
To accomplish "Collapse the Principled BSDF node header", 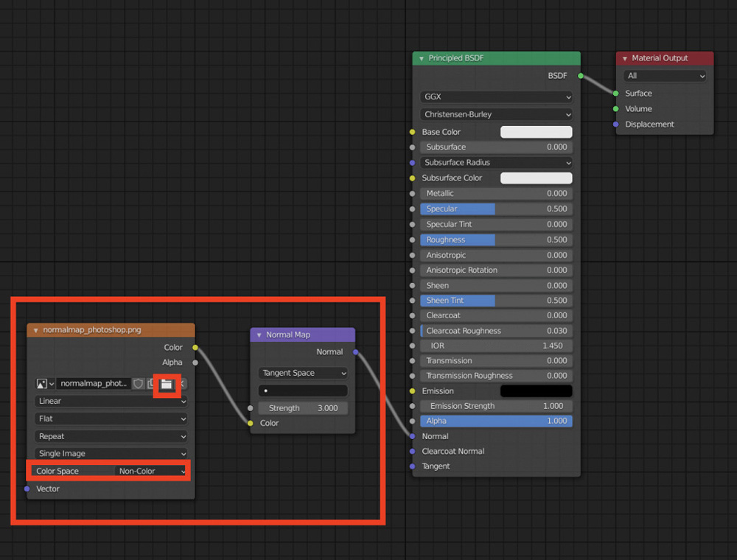I will click(x=420, y=57).
